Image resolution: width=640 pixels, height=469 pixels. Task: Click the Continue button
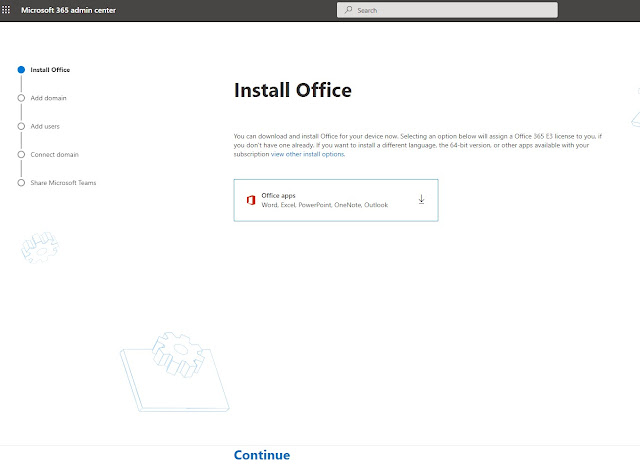coord(262,455)
